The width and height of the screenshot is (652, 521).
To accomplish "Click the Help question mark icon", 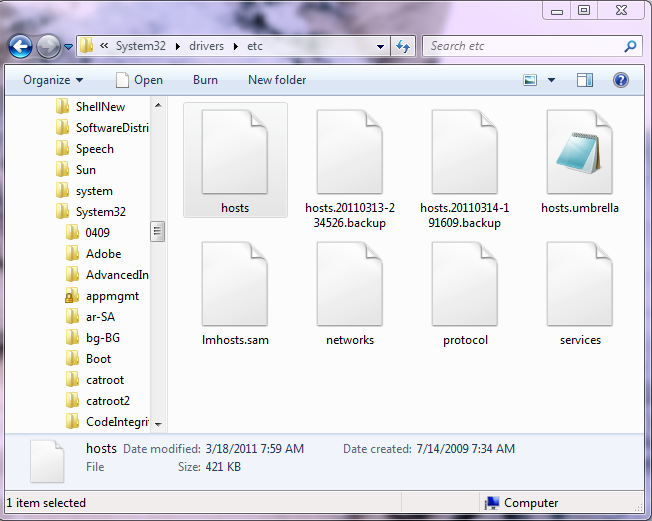I will tap(620, 80).
